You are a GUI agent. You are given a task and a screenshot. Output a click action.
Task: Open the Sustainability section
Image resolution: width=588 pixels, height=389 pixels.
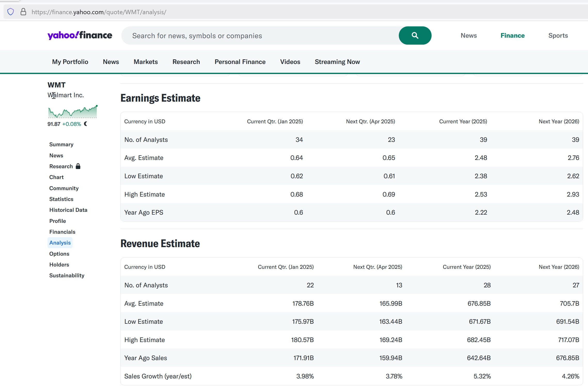(67, 275)
